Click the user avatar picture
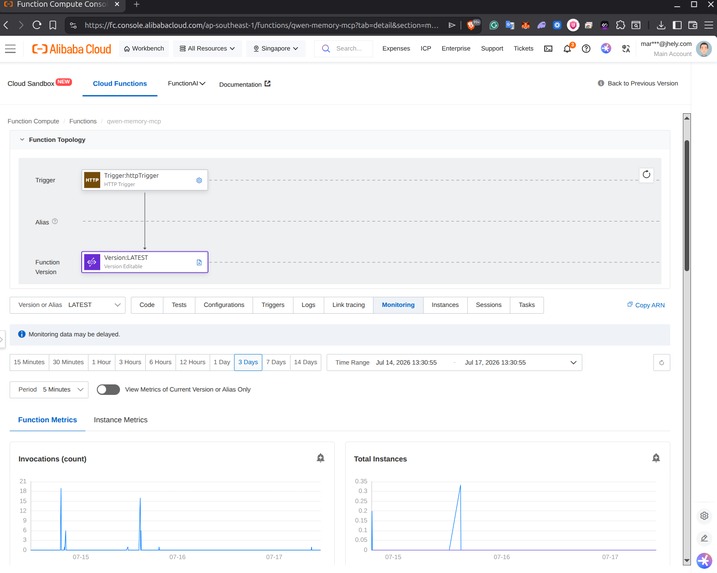Image resolution: width=717 pixels, height=573 pixels. click(x=704, y=48)
